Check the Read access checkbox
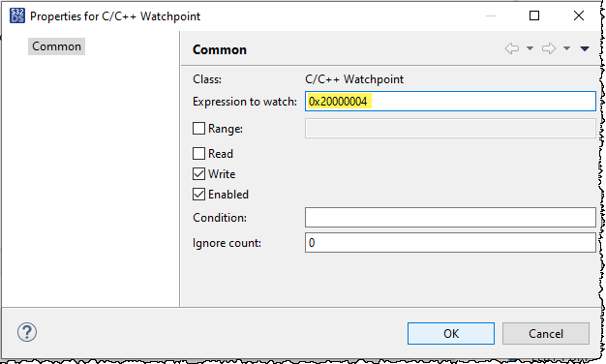This screenshot has height=364, width=606. pyautogui.click(x=198, y=153)
